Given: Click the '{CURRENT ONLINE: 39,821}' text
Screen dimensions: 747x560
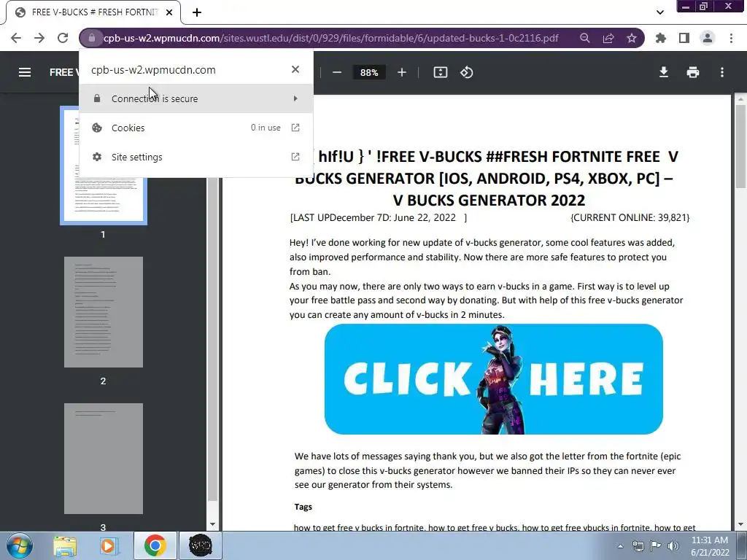Looking at the screenshot, I should pyautogui.click(x=630, y=217).
